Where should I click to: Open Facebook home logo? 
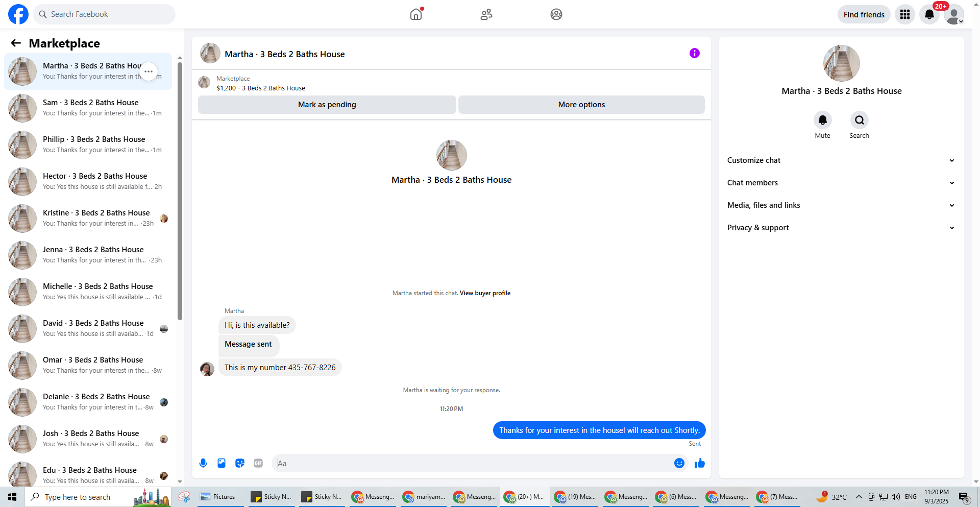pyautogui.click(x=18, y=14)
